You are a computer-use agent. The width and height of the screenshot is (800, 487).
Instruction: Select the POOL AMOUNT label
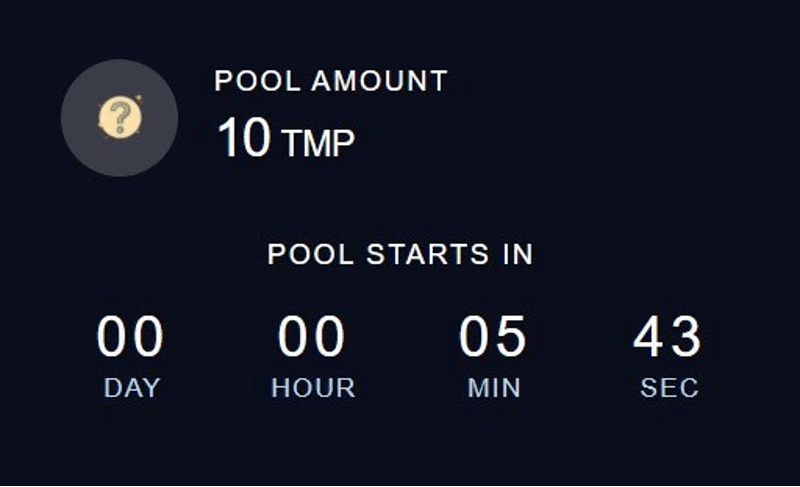click(331, 81)
